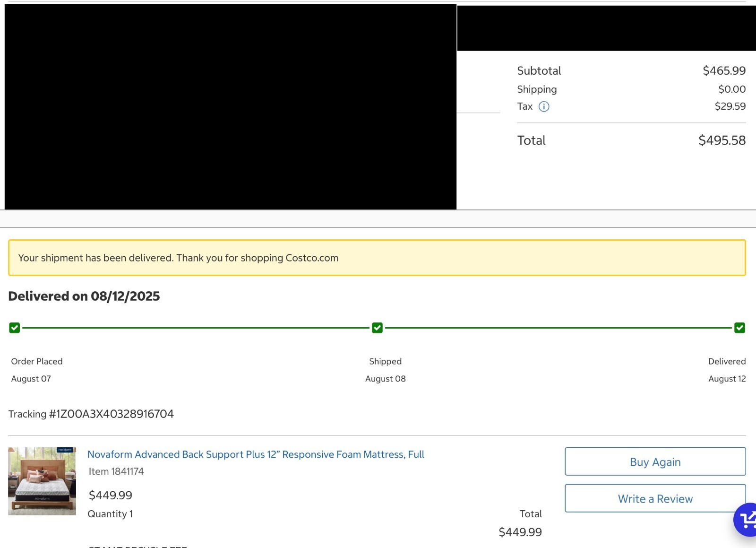
Task: Click the Buy Again button
Action: point(655,461)
